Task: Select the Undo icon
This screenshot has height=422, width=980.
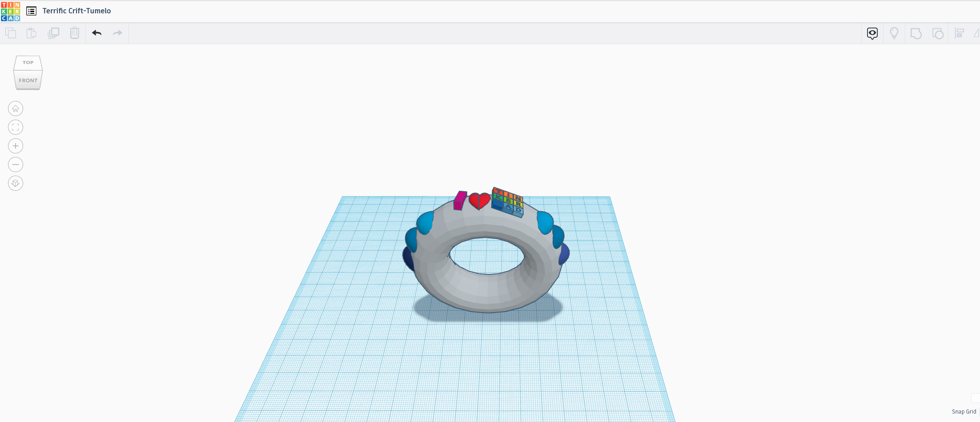Action: (x=97, y=33)
